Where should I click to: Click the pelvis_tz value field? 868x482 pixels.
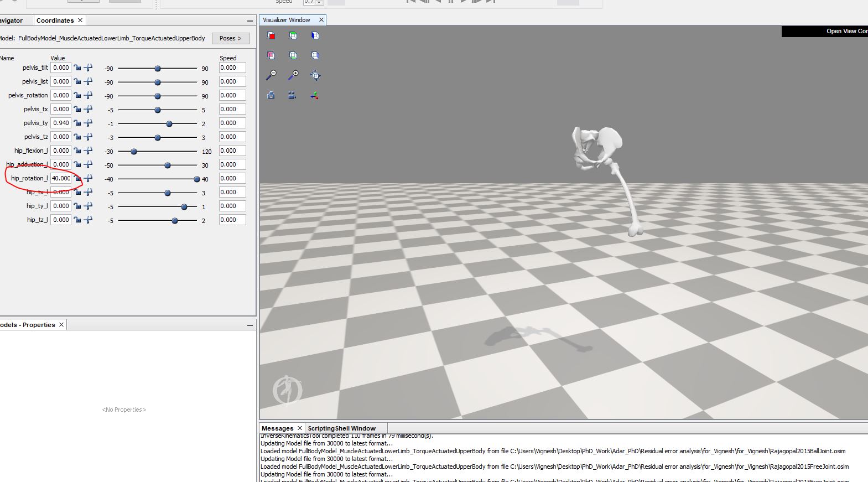click(x=61, y=137)
